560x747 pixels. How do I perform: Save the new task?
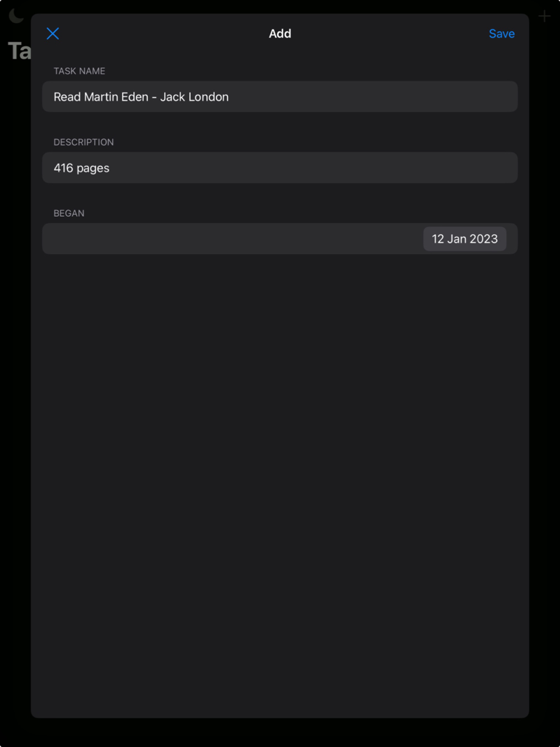[x=501, y=34]
